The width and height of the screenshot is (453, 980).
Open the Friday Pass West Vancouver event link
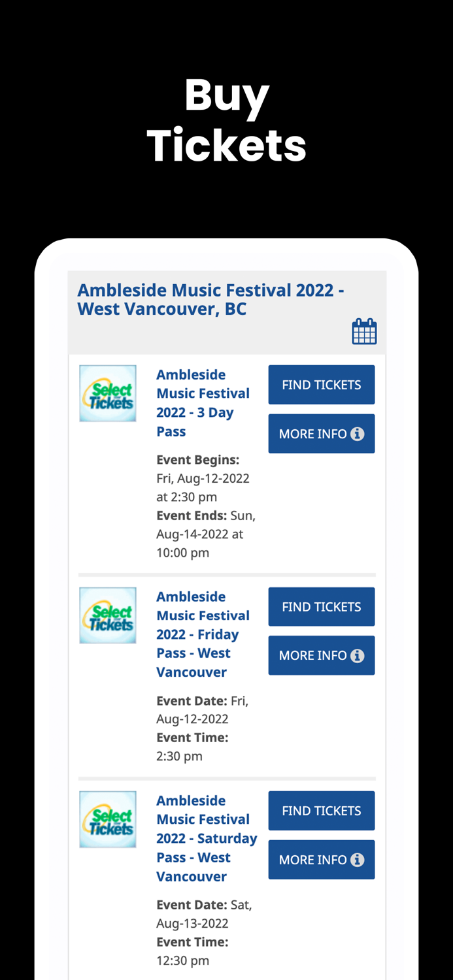tap(203, 634)
